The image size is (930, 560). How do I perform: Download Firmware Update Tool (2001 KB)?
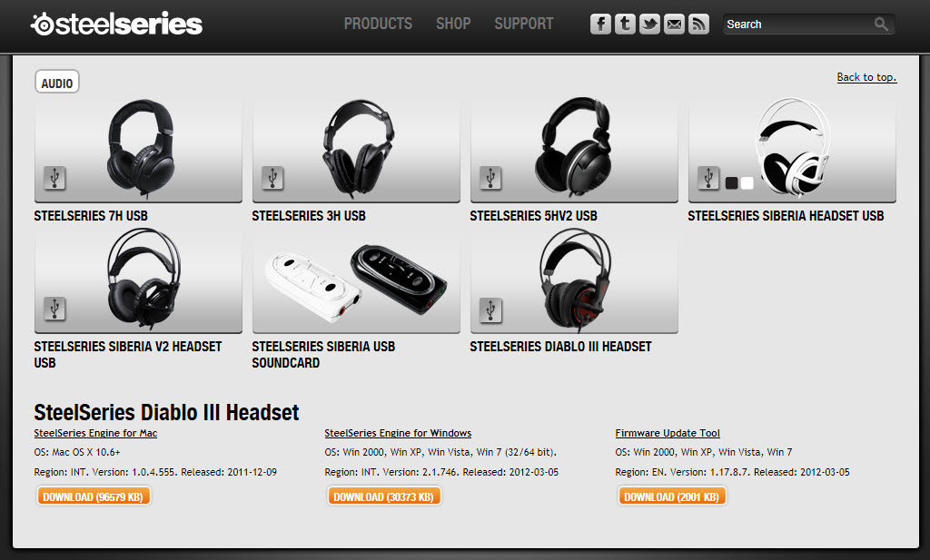coord(671,496)
